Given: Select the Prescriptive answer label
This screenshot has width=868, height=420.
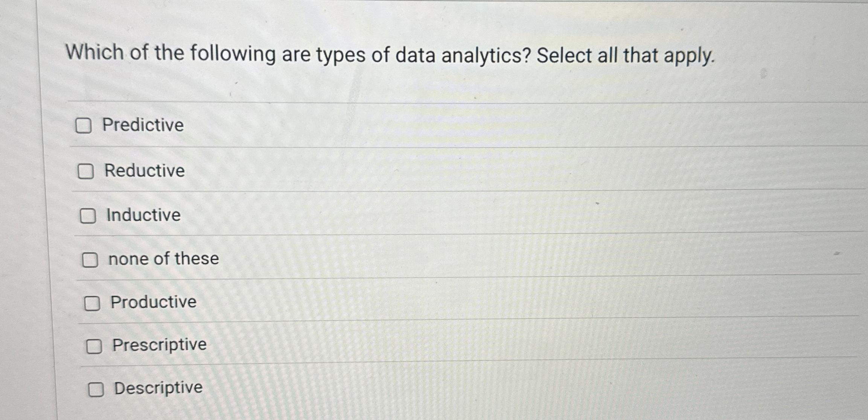Looking at the screenshot, I should [x=160, y=345].
